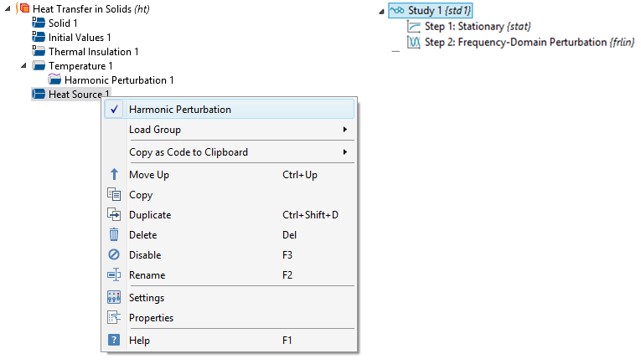This screenshot has height=364, width=641.
Task: Click the Study 1 node icon
Action: coord(398,11)
